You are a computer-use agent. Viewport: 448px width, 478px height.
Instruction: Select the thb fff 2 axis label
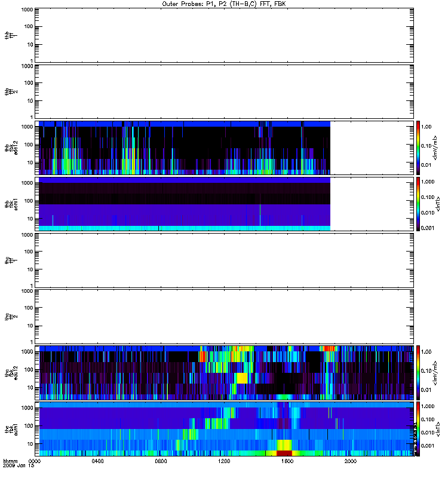(x=11, y=91)
